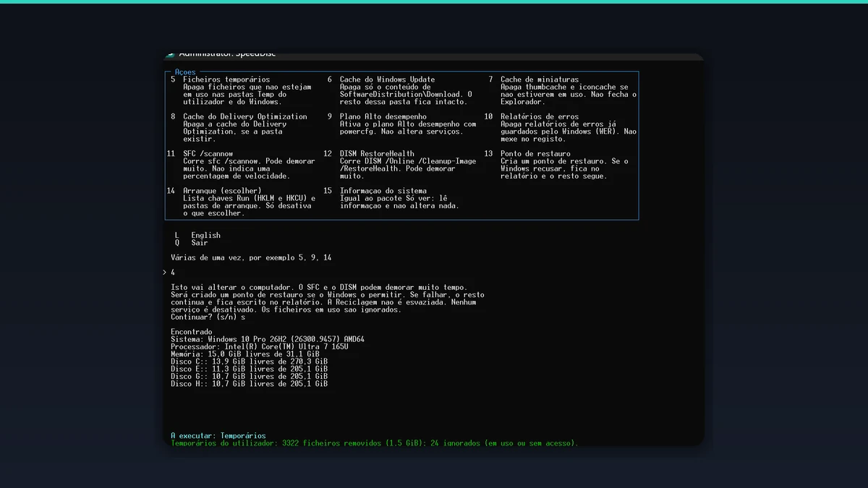The width and height of the screenshot is (868, 488).
Task: Click the 'Sair' quit option
Action: point(200,243)
